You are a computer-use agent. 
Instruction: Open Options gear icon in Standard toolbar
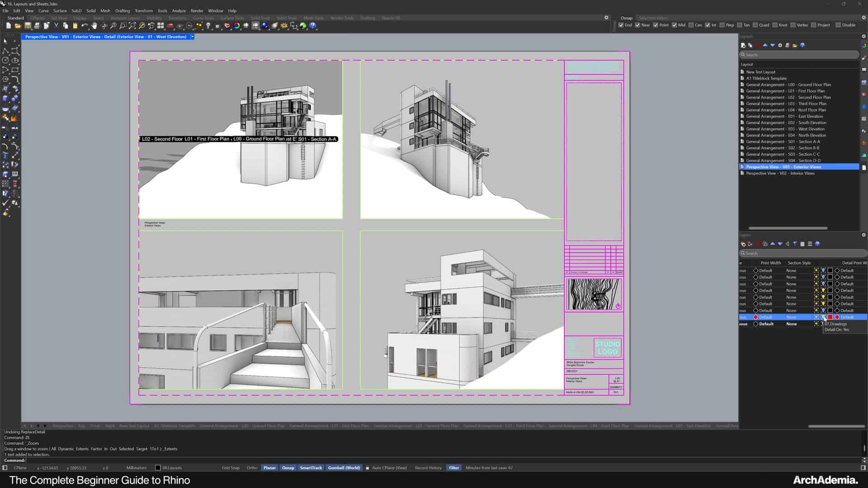coord(283,26)
